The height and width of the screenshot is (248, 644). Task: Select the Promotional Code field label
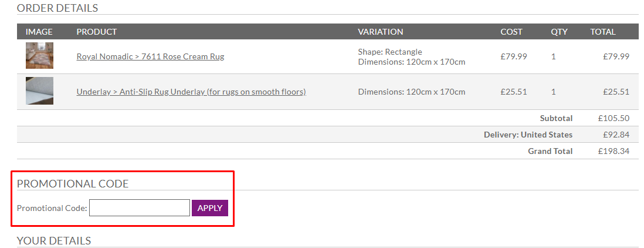coord(52,208)
